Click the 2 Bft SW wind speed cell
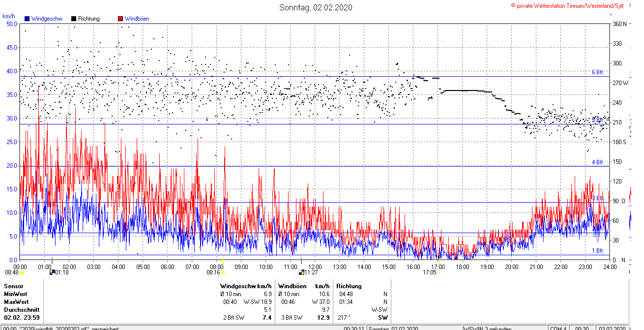The width and height of the screenshot is (644, 330). 234,318
